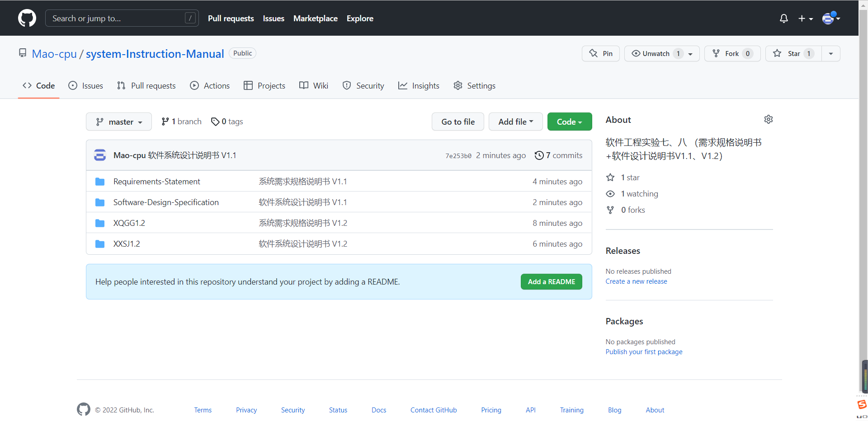View the 7 commits history
The image size is (868, 421).
tap(559, 155)
